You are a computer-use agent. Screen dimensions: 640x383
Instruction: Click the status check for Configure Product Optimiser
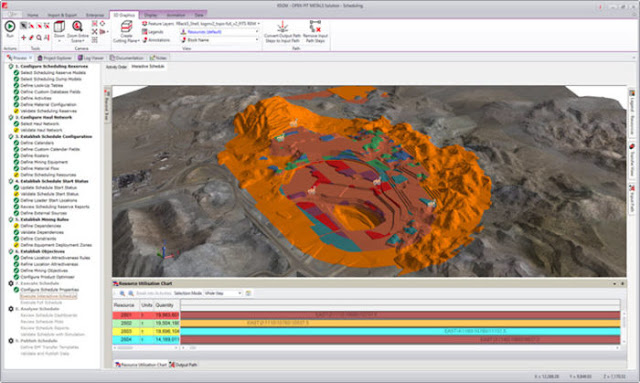(16, 277)
